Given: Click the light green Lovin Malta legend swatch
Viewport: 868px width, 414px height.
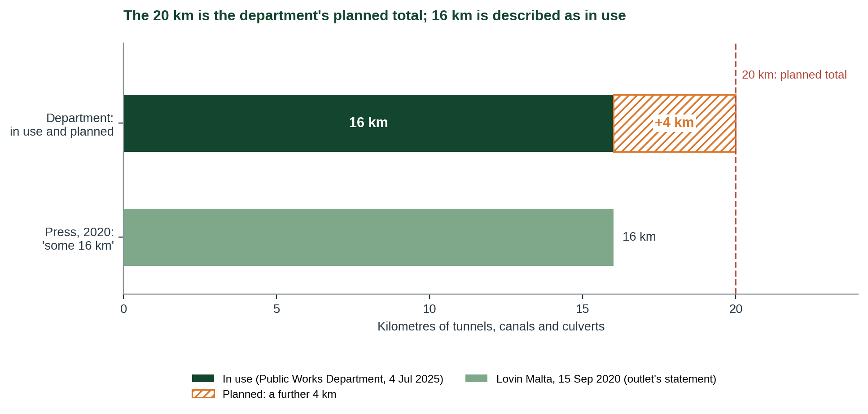Looking at the screenshot, I should (x=477, y=379).
